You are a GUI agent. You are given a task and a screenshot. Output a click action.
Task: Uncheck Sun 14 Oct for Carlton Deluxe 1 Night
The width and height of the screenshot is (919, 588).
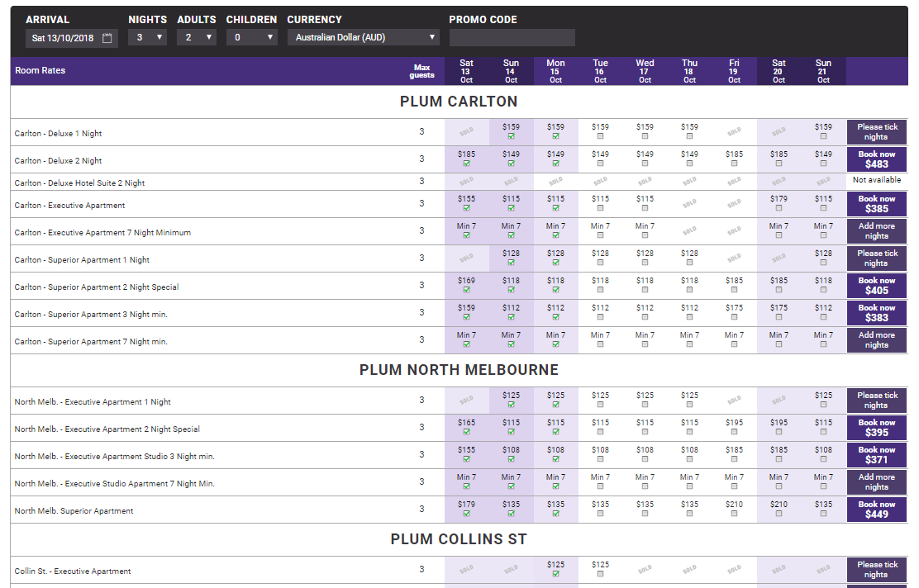[x=512, y=137]
